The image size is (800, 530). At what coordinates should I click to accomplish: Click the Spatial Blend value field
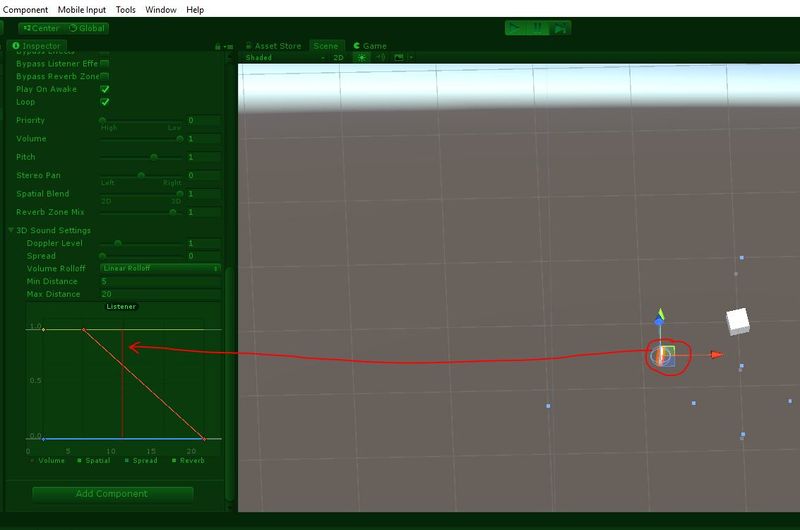(x=204, y=194)
